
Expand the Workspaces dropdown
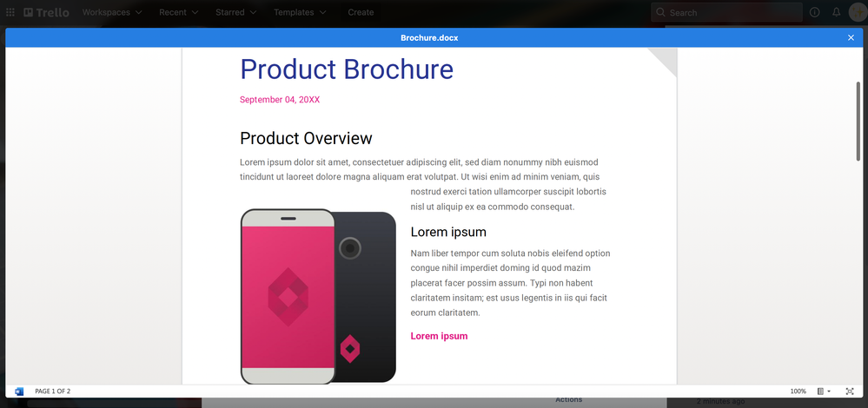pyautogui.click(x=112, y=12)
